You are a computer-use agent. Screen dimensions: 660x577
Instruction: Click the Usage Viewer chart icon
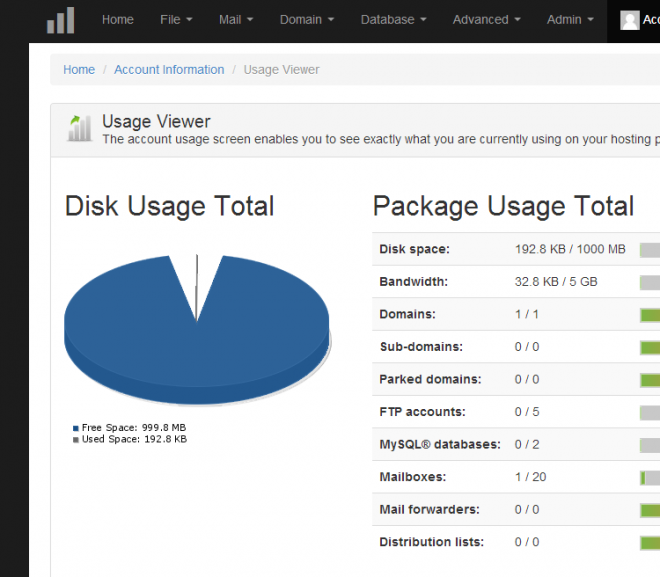[80, 128]
